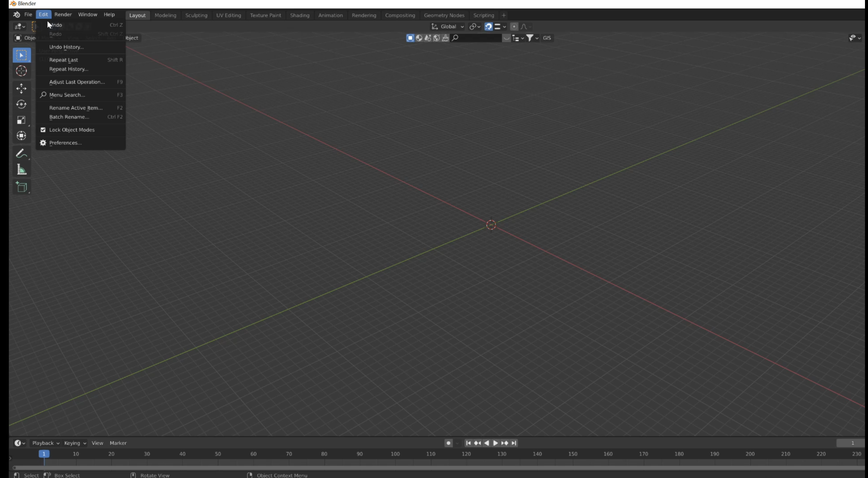Open the Add Cube tool

pyautogui.click(x=21, y=187)
